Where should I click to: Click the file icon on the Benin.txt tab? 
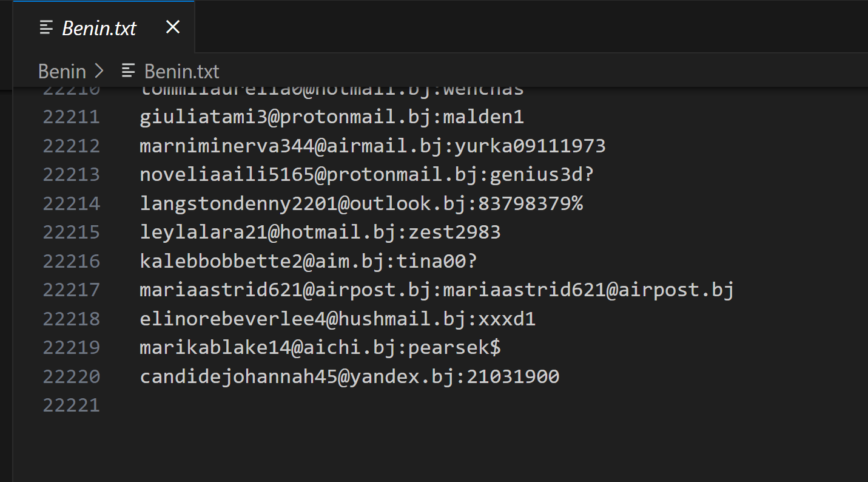click(46, 27)
